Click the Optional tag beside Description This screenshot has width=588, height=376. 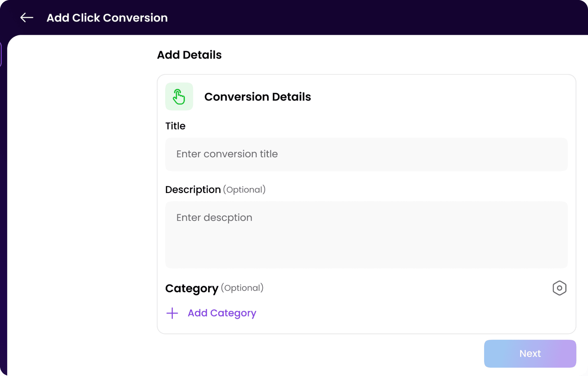pos(244,190)
